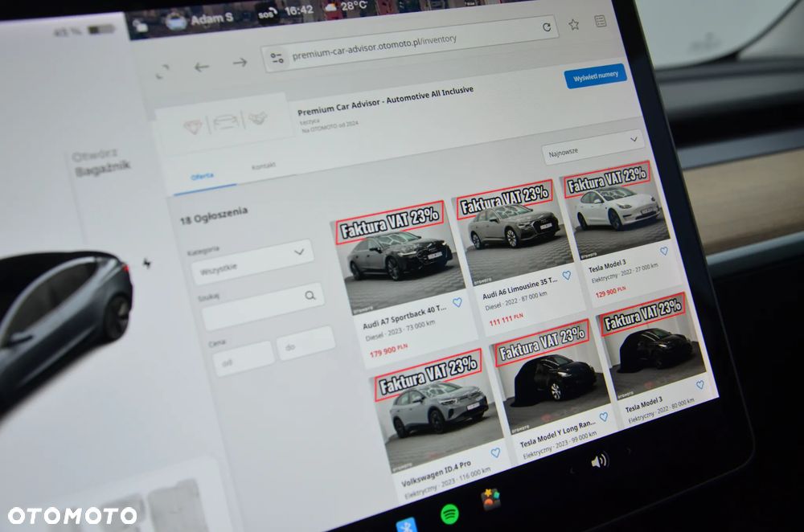The image size is (804, 532).
Task: Click the 129 900 PLN price
Action: (x=610, y=292)
